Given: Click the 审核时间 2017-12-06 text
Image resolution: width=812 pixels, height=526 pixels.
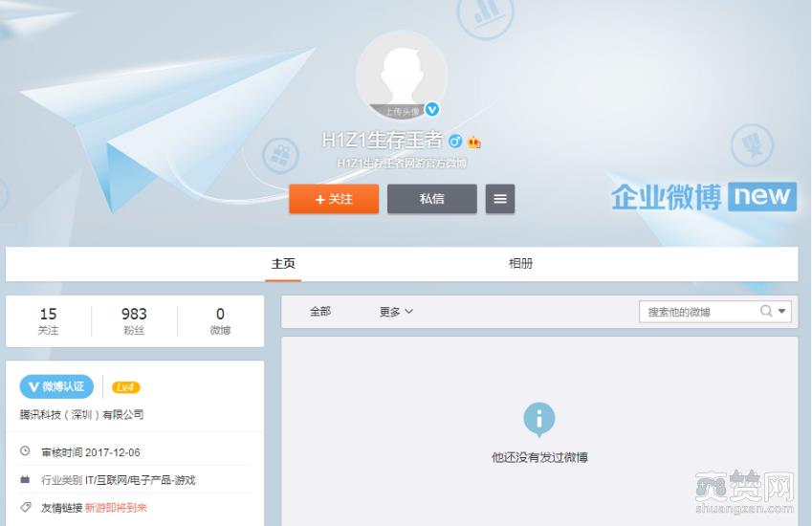Looking at the screenshot, I should (x=91, y=452).
